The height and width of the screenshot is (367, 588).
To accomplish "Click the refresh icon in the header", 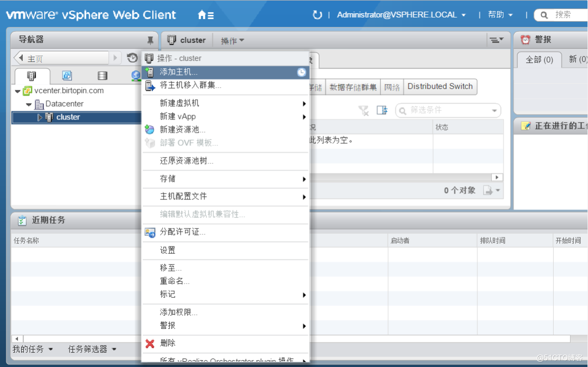I will (318, 15).
